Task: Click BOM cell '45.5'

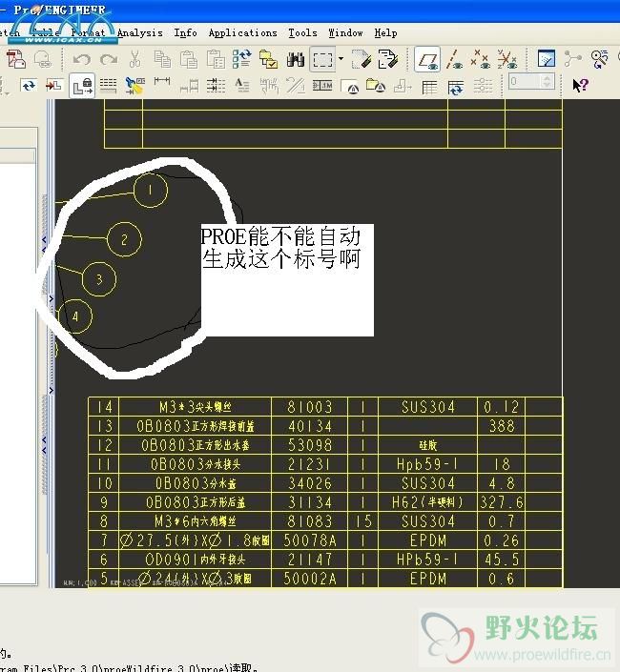Action: coord(502,560)
